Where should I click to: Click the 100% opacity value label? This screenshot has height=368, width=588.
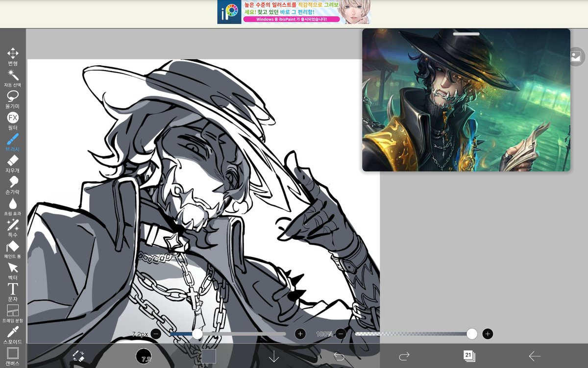pyautogui.click(x=324, y=334)
